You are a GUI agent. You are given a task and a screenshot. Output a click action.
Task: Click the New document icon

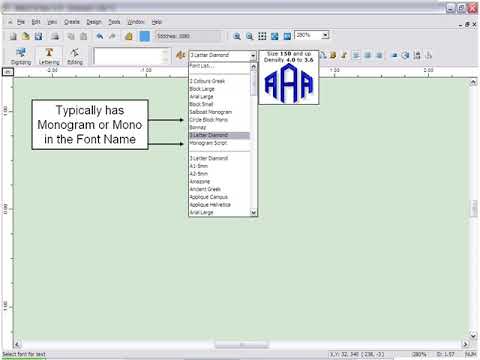point(13,36)
